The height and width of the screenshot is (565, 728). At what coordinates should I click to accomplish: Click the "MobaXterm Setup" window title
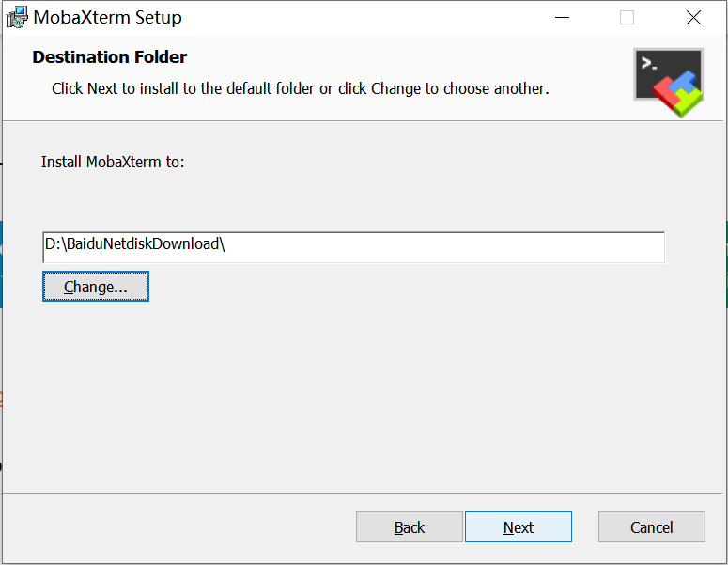tap(108, 18)
